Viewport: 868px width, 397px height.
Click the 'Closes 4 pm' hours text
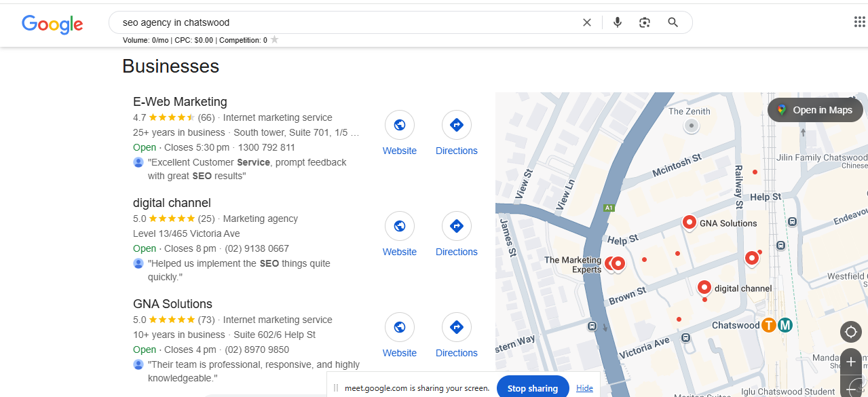tap(190, 349)
